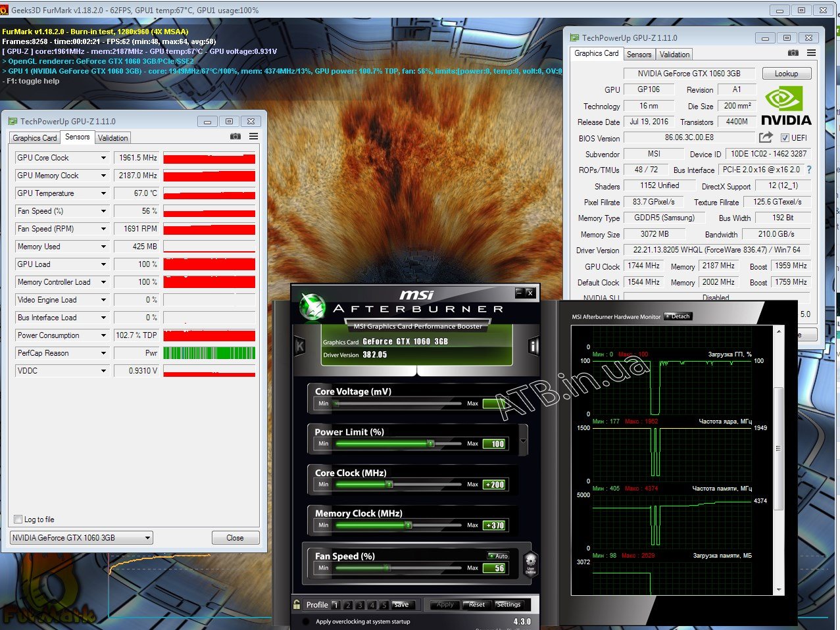The image size is (840, 630).
Task: Click the Core Clock slider handle
Action: point(389,485)
